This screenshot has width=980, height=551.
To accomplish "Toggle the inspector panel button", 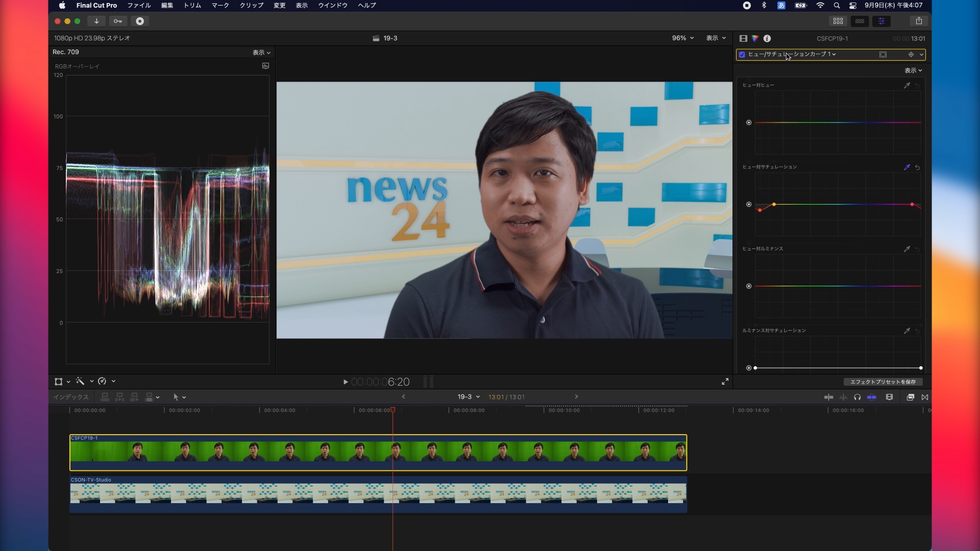I will pos(881,21).
